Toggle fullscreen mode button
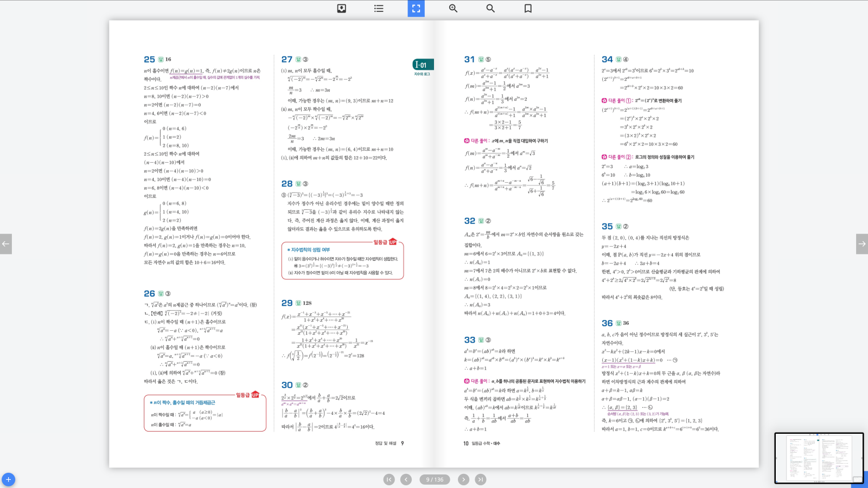Image resolution: width=868 pixels, height=488 pixels. pos(416,8)
